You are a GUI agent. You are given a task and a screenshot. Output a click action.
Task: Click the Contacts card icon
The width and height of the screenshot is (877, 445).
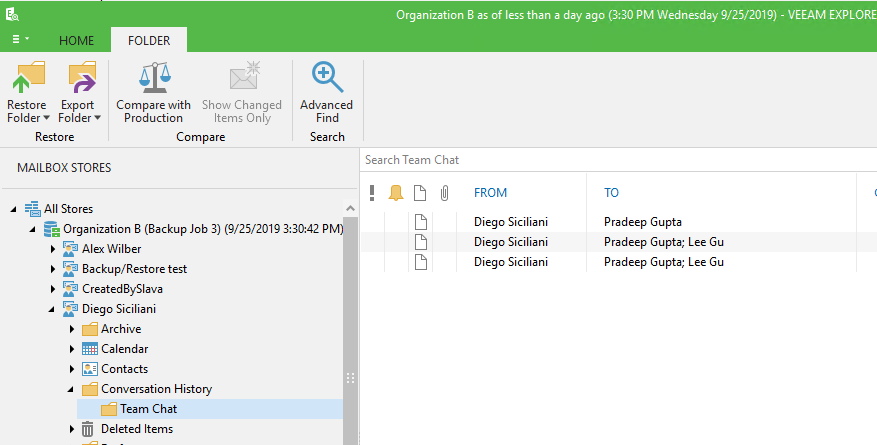[89, 369]
